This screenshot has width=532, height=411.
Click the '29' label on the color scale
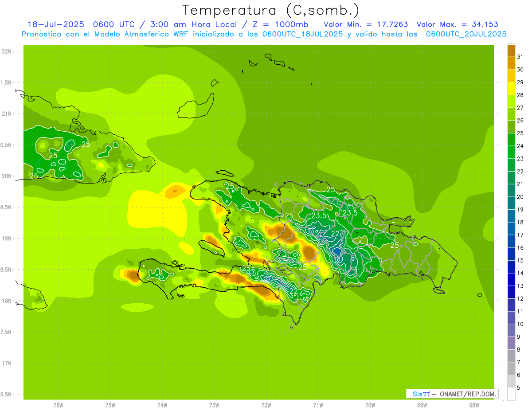click(520, 82)
